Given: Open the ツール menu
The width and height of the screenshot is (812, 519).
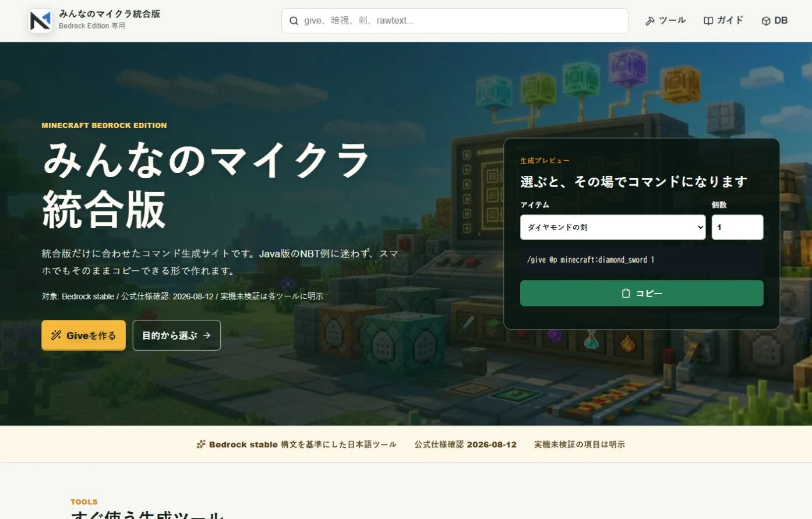Looking at the screenshot, I should point(665,20).
